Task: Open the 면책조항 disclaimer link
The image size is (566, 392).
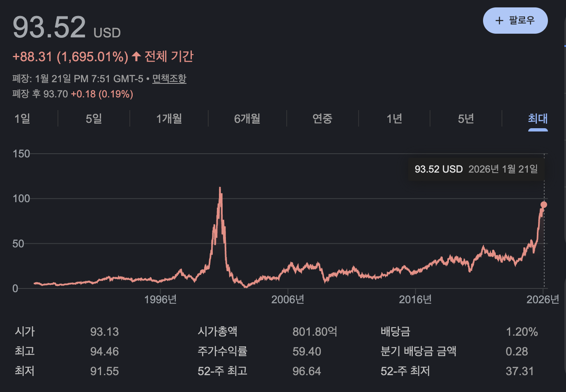Action: (x=169, y=78)
